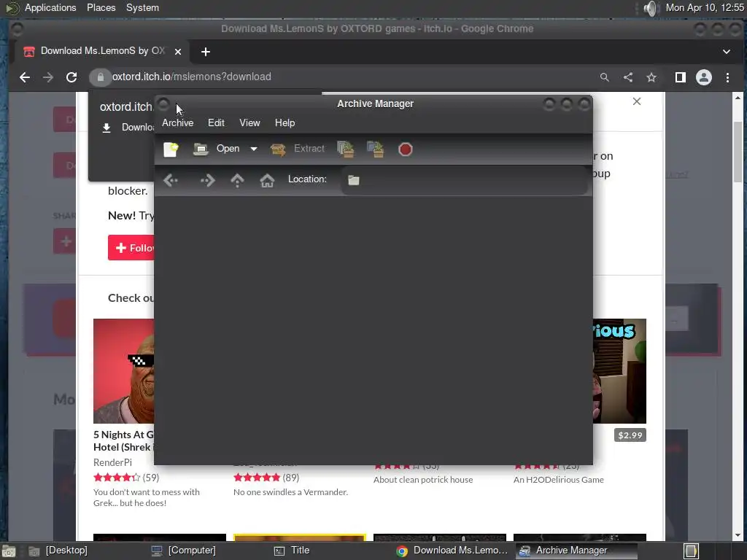Expand Chrome's tab search chevron
Image resolution: width=747 pixels, height=560 pixels.
pos(727,52)
